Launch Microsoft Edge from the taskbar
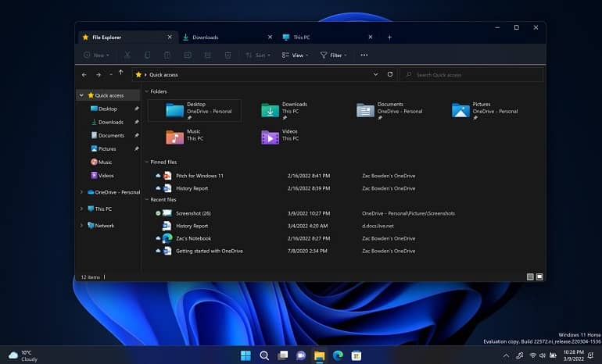The width and height of the screenshot is (602, 364). tap(338, 355)
